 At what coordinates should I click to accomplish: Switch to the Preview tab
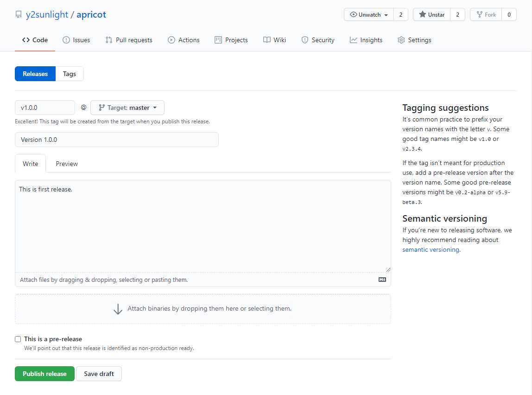(67, 164)
